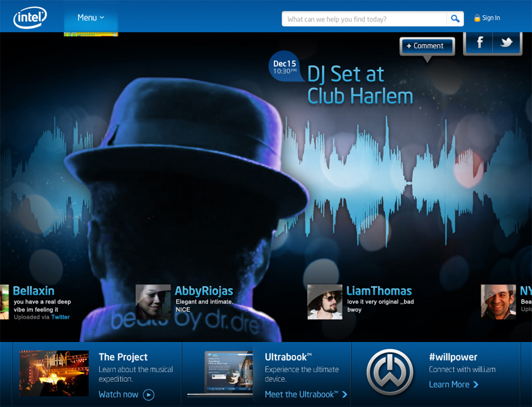The width and height of the screenshot is (532, 407).
Task: Click the #willpower heading
Action: 453,357
